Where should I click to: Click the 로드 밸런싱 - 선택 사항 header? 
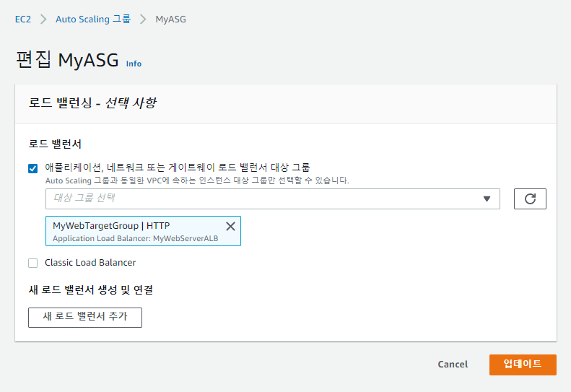coord(92,103)
